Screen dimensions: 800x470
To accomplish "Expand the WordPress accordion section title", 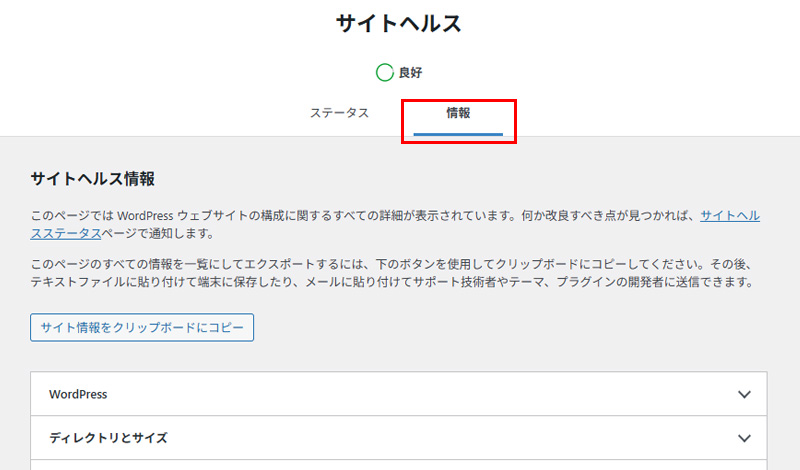I will click(x=78, y=394).
